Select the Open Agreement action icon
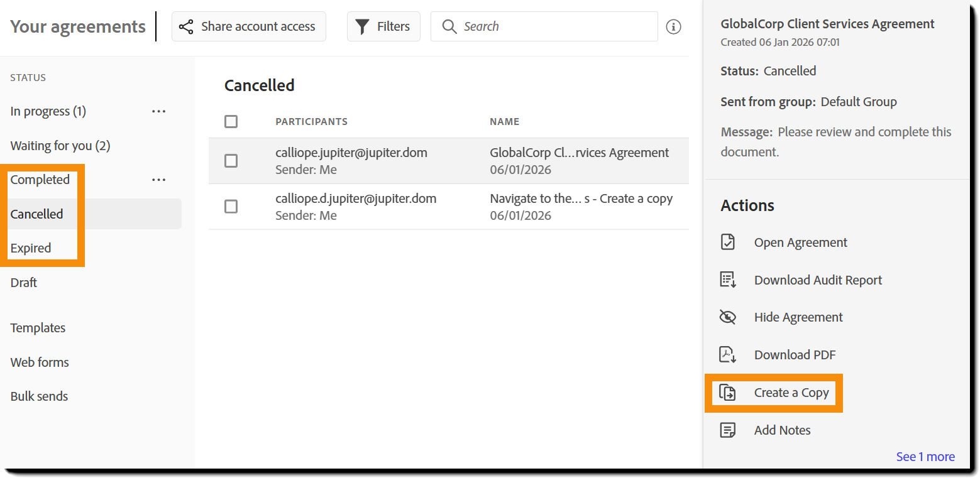This screenshot has width=980, height=478. [728, 242]
